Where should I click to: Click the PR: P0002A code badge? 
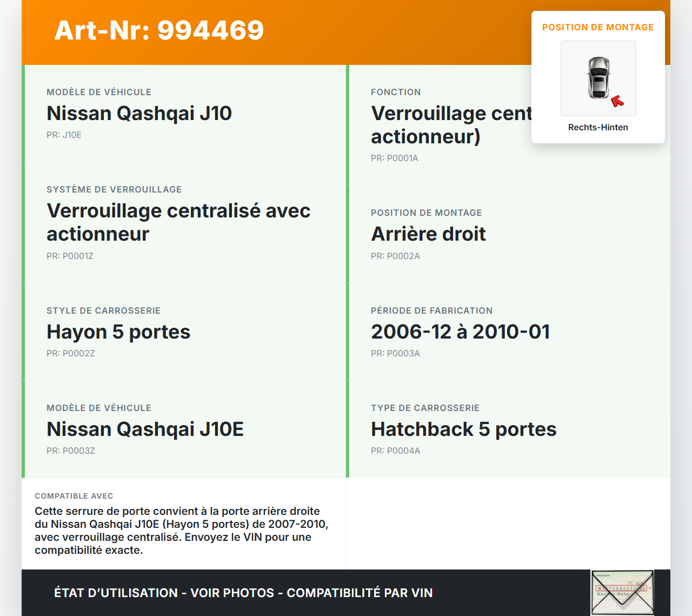395,256
